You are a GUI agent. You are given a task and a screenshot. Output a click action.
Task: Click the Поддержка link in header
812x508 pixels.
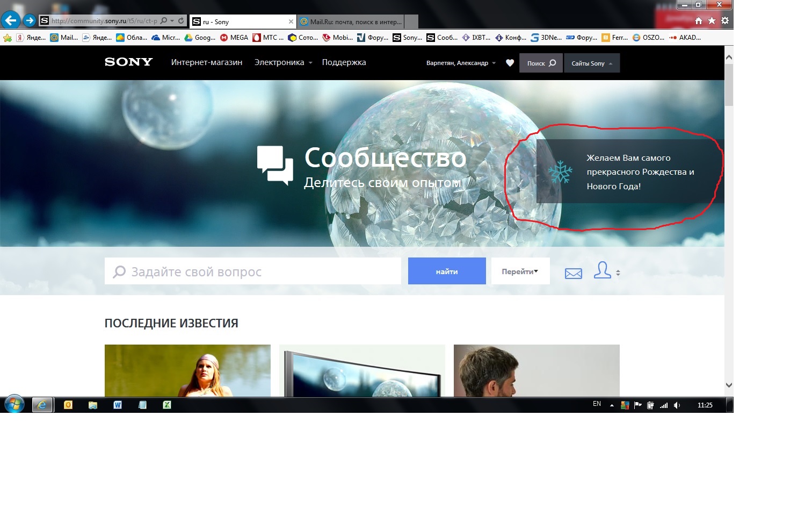pyautogui.click(x=344, y=62)
